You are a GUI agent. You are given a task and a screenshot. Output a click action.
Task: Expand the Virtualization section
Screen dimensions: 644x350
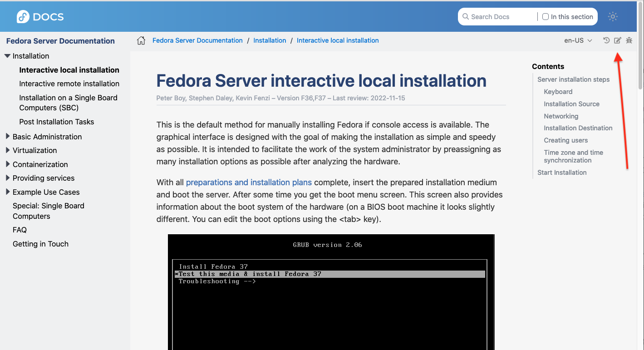click(x=7, y=150)
